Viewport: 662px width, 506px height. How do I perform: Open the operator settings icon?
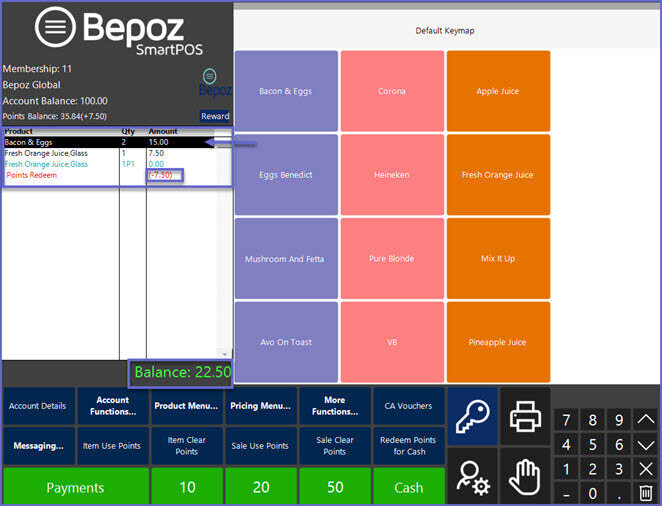coord(472,477)
